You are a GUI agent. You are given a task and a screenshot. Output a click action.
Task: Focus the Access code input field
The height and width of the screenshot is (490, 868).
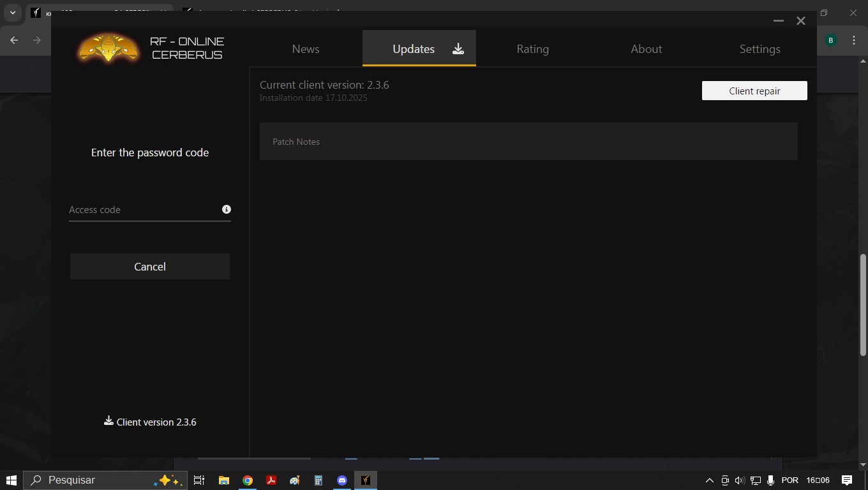(x=144, y=210)
